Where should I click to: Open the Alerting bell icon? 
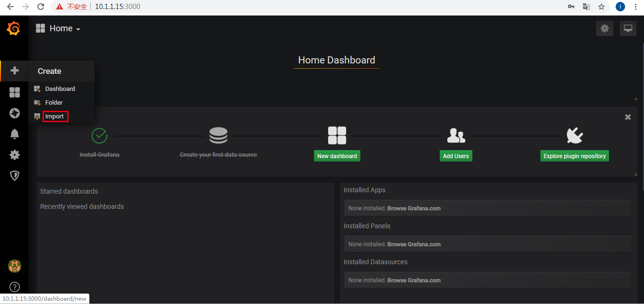[x=15, y=134]
